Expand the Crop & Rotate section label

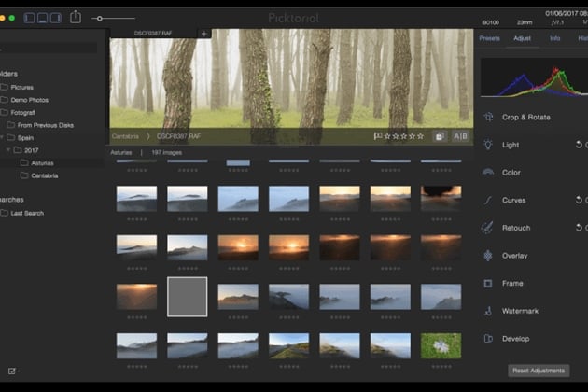coord(526,117)
